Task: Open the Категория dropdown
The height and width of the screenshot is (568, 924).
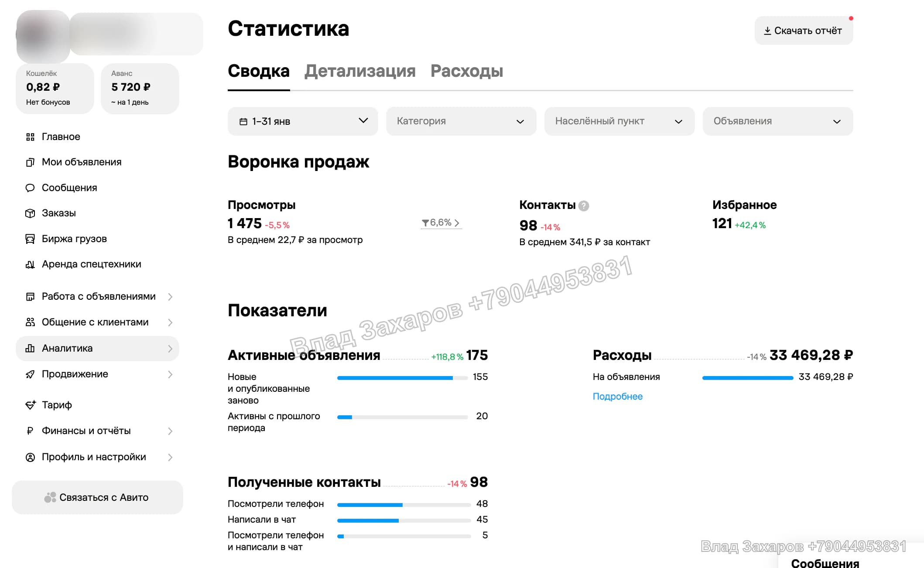Action: point(461,121)
